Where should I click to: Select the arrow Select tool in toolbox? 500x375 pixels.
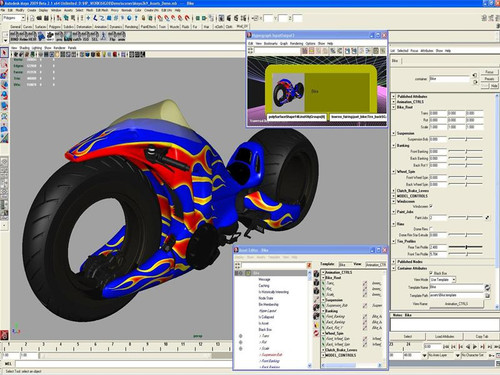pyautogui.click(x=4, y=53)
